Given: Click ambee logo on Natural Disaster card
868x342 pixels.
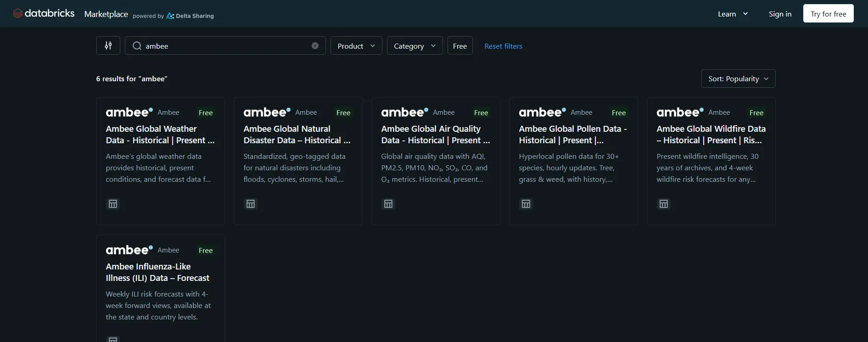Looking at the screenshot, I should point(267,112).
